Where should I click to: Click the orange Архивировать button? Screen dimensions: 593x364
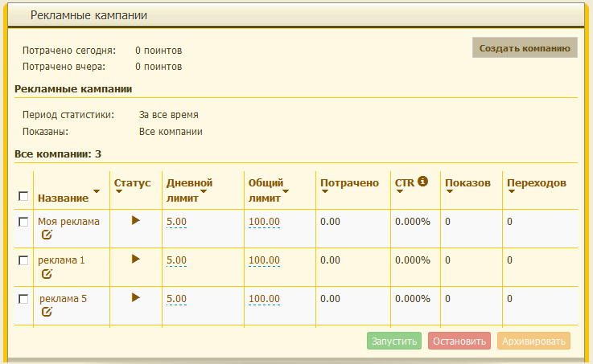tap(533, 341)
